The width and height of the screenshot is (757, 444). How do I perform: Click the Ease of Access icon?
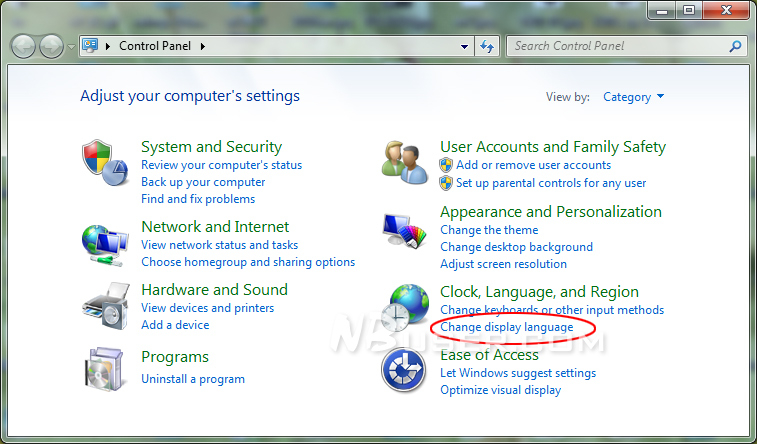click(x=404, y=370)
